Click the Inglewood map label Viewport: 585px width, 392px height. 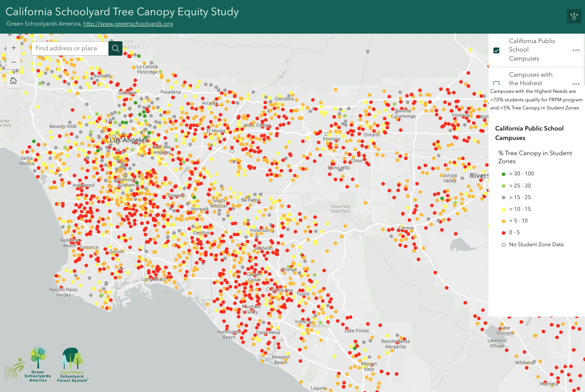83,185
